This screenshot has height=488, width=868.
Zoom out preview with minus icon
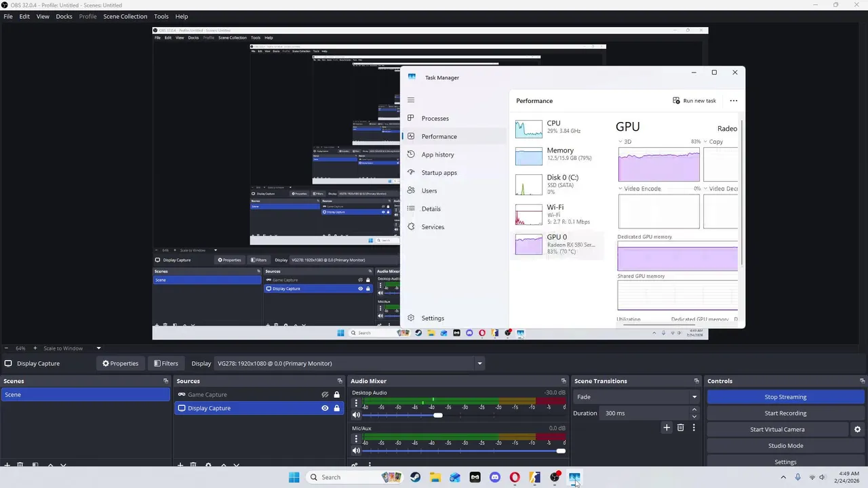[6, 348]
